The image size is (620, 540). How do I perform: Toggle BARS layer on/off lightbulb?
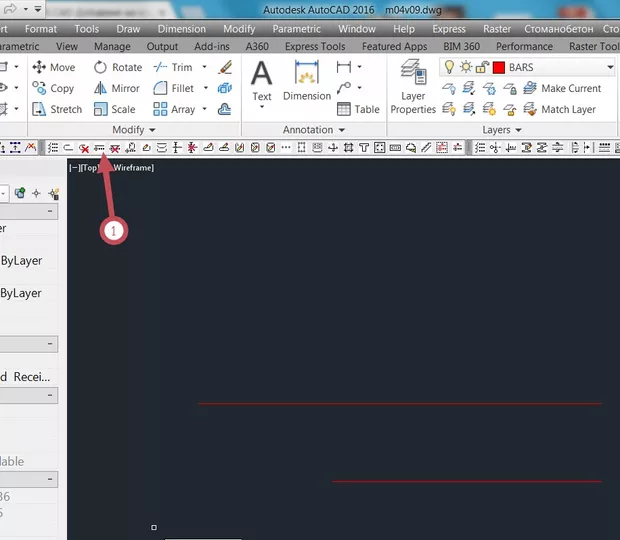[449, 67]
